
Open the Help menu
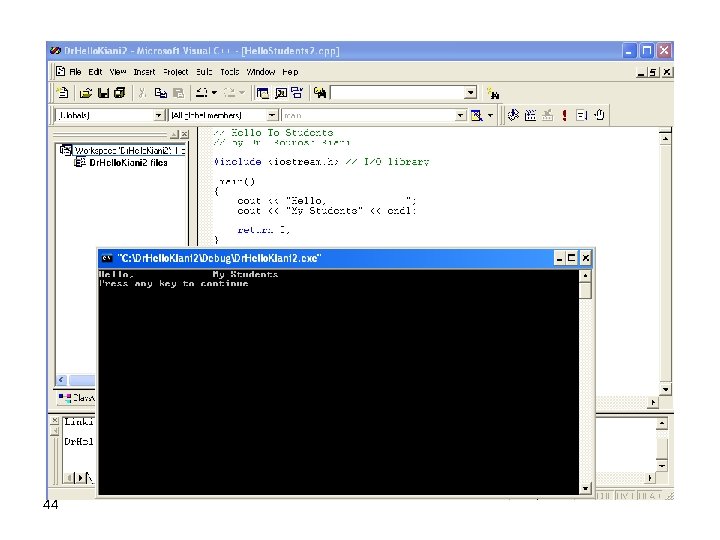coord(290,72)
